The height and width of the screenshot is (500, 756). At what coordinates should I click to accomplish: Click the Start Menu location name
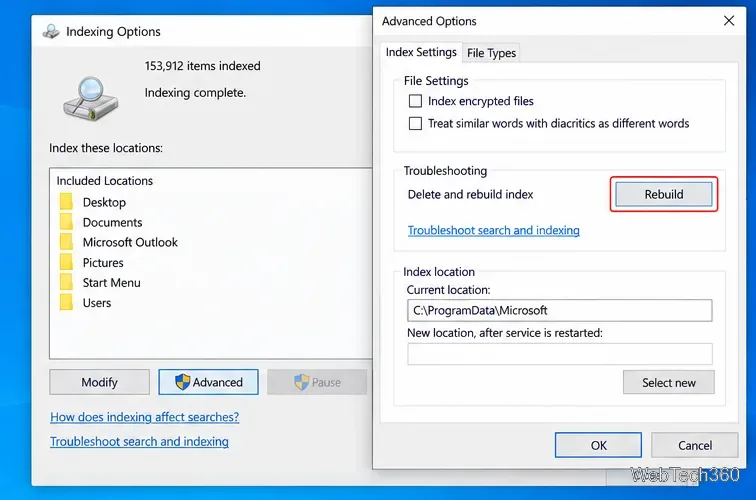pos(111,283)
